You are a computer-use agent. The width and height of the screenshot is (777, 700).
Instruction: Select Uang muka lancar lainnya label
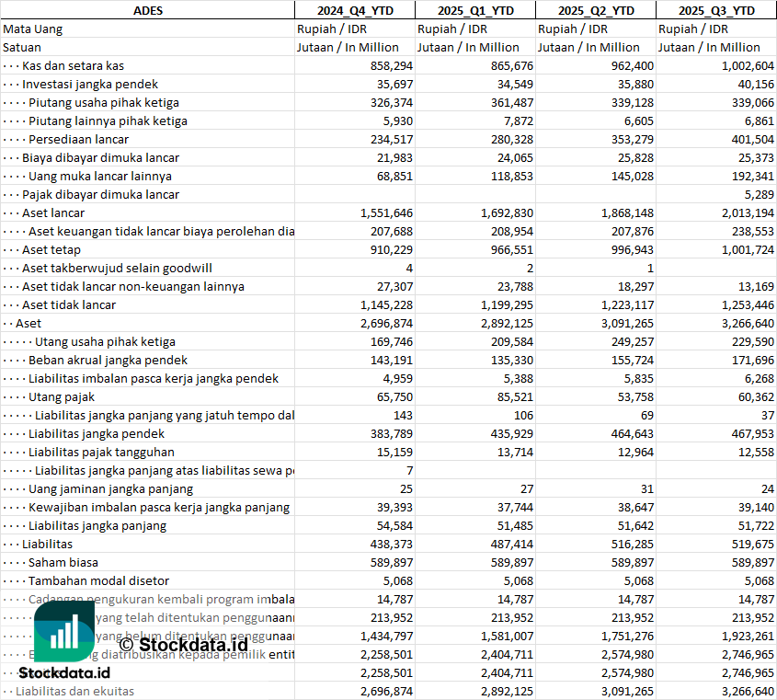click(x=100, y=176)
